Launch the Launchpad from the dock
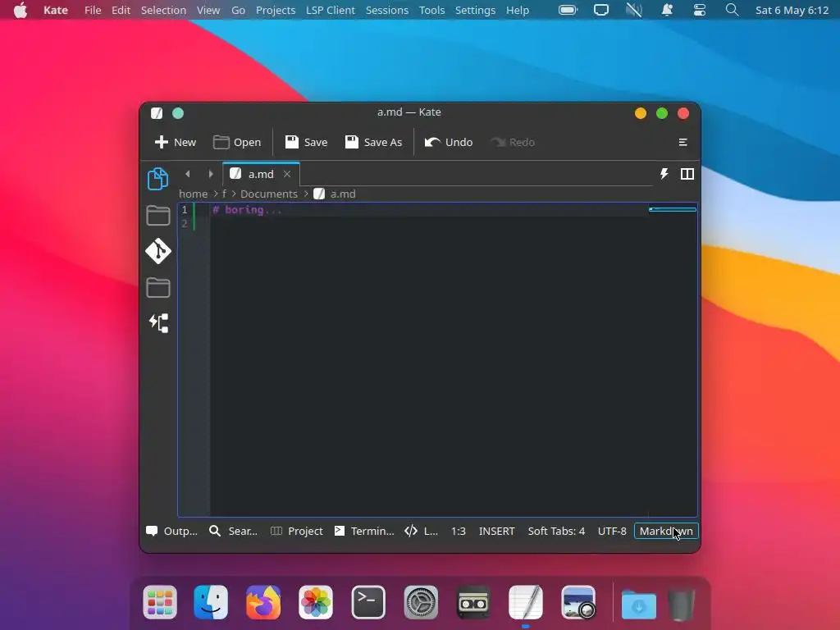 click(x=160, y=602)
